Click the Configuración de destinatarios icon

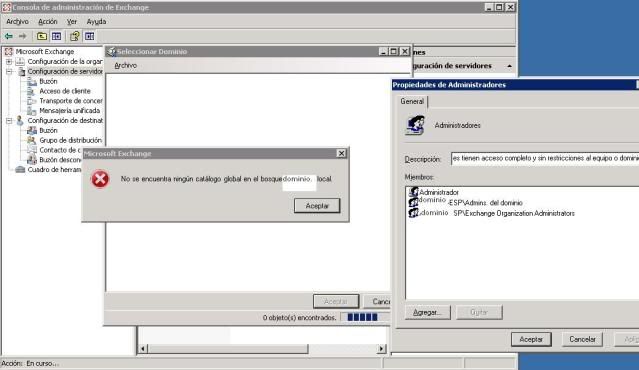[x=20, y=121]
